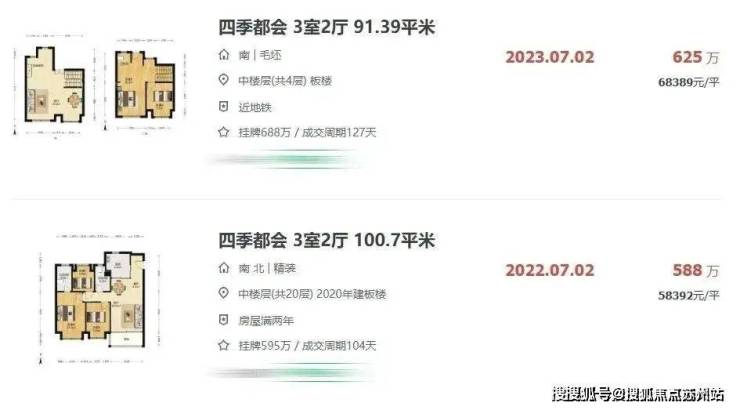
Task: Click the 搜狐焦点苏州站 watermark text
Action: tap(675, 393)
